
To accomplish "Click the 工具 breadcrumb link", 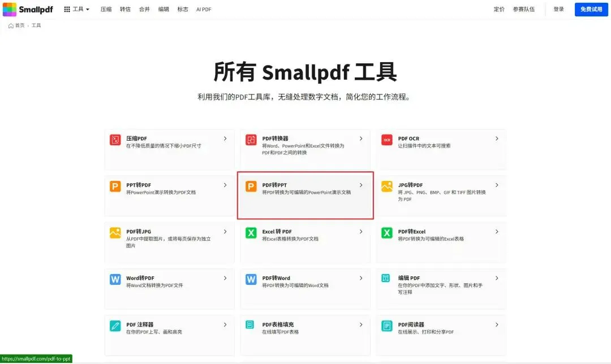I will [36, 25].
